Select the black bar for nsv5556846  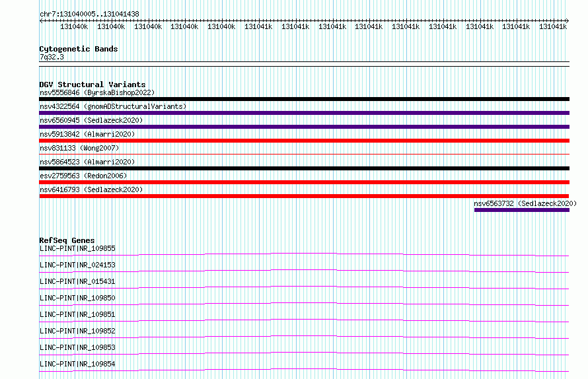[304, 99]
